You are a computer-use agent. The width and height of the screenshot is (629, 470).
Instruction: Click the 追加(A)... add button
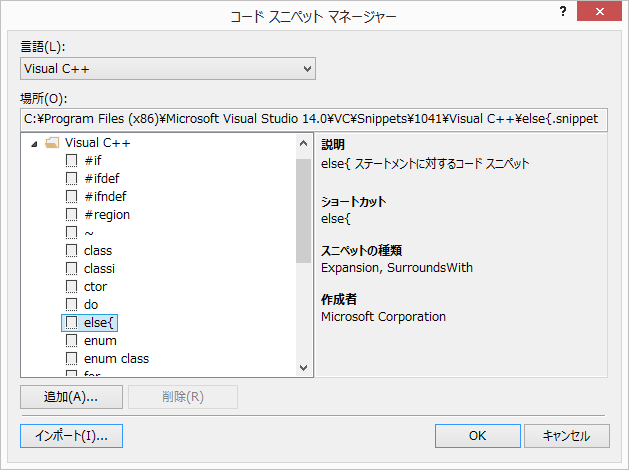coord(71,397)
